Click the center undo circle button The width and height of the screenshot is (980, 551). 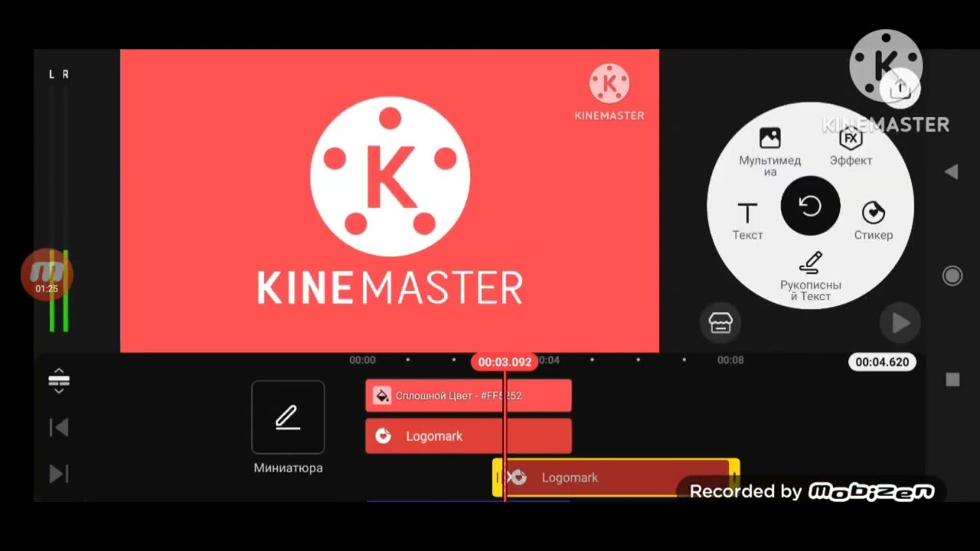(810, 206)
